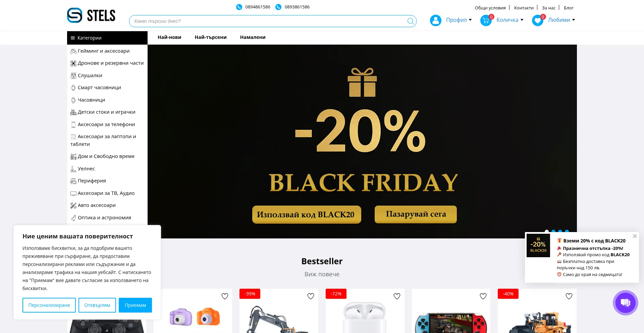Click the favorites heart icon in header

point(537,20)
